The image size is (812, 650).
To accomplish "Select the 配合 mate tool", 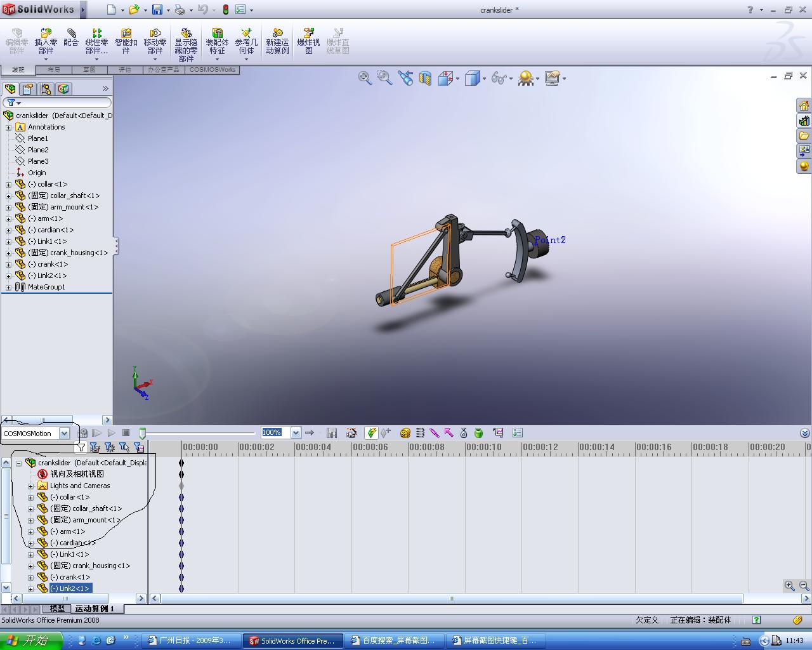I will (71, 38).
